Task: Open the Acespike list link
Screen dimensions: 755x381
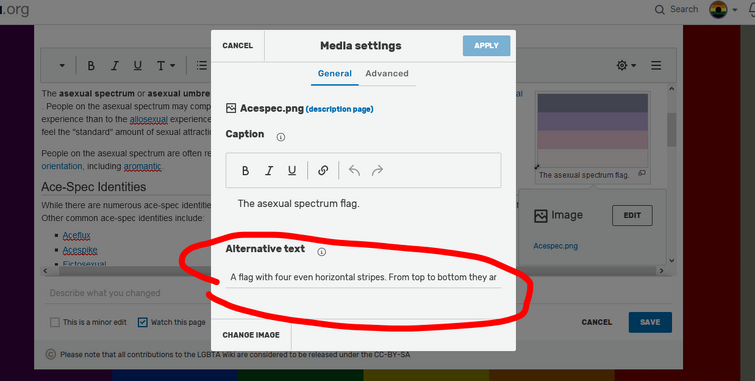Action: pos(80,250)
